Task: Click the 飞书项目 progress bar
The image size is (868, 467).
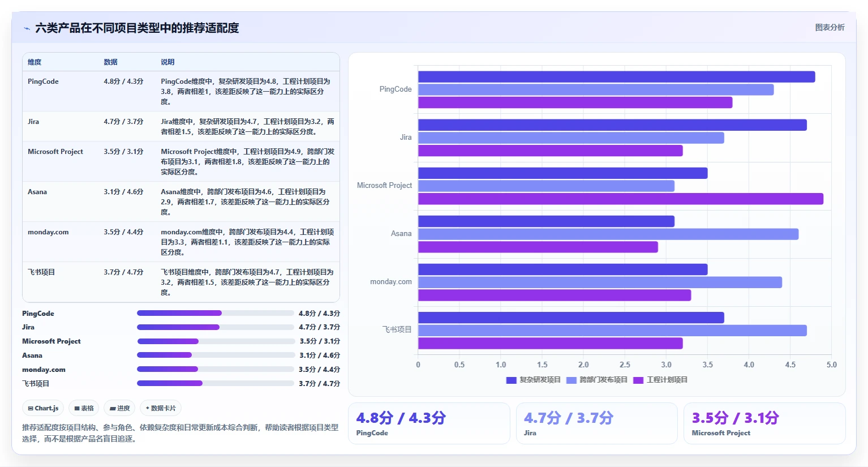Action: coord(216,383)
